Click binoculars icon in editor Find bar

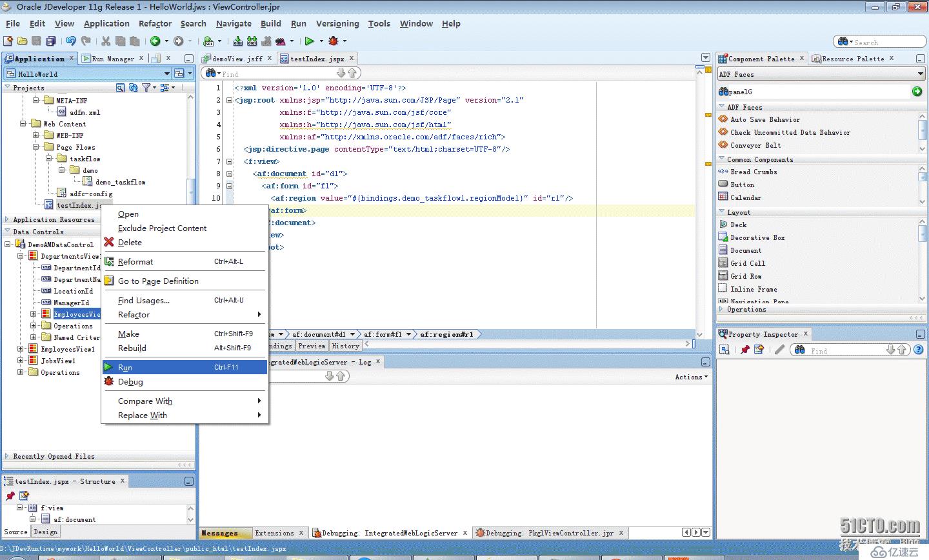coord(210,74)
